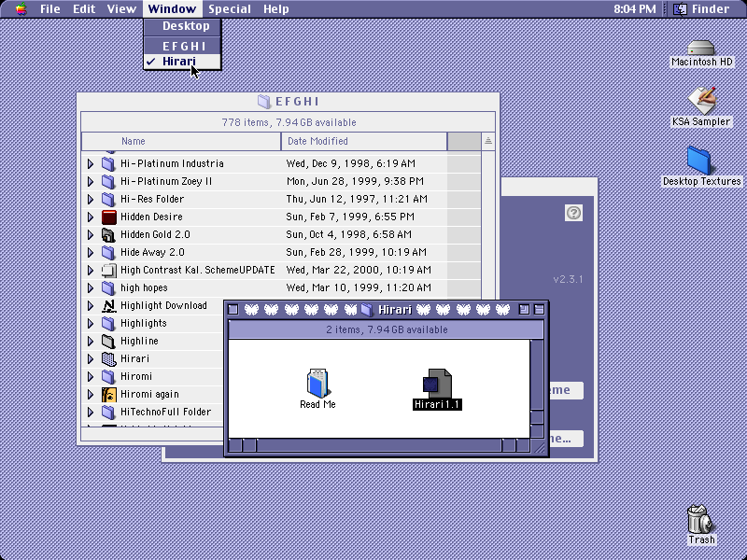Viewport: 747px width, 560px height.
Task: Click the date "Wed, Mar 22, 2000, 10:19 AM"
Action: point(359,270)
